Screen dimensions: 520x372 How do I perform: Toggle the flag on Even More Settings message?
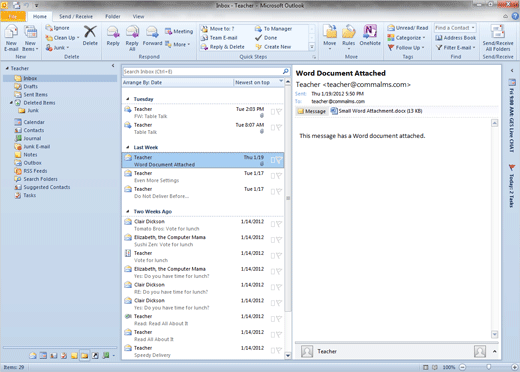point(279,176)
